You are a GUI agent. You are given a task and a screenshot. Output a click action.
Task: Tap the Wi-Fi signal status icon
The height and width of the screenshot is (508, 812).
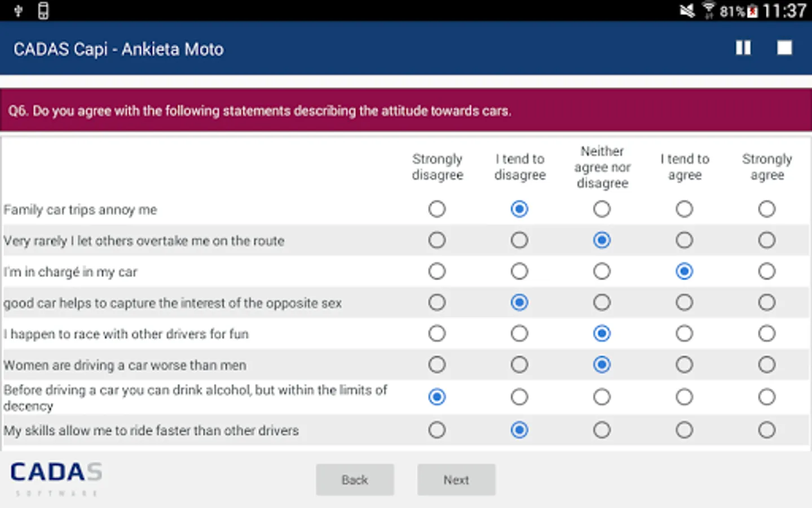coord(708,11)
